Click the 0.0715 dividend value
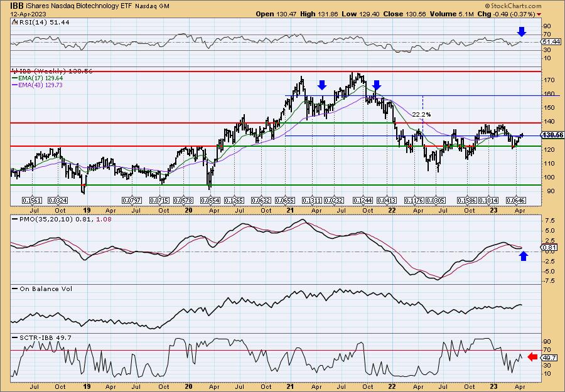The image size is (565, 392). coord(159,200)
